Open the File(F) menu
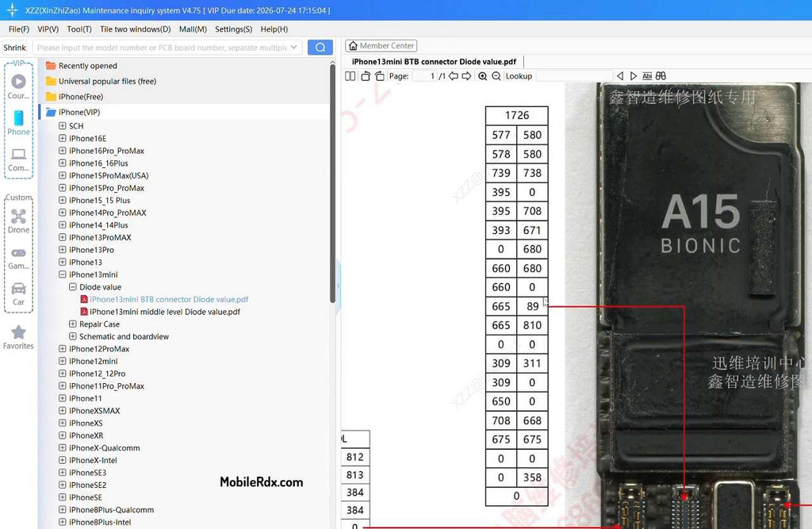 click(x=19, y=29)
